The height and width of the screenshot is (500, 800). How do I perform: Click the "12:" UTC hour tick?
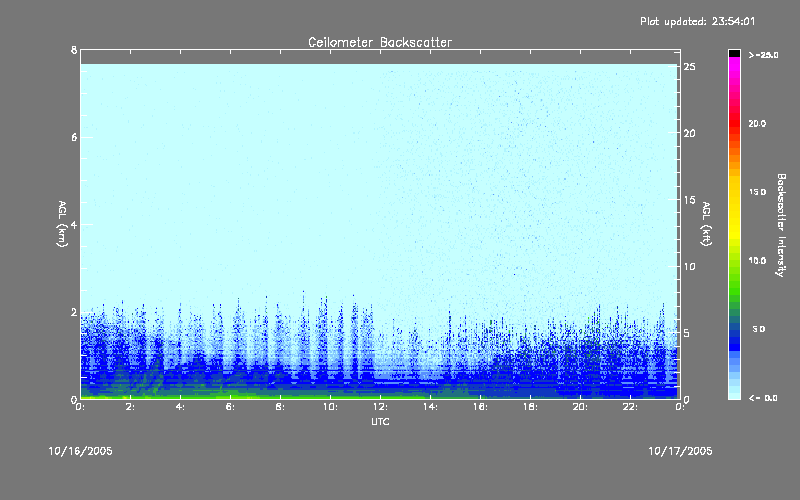click(380, 407)
